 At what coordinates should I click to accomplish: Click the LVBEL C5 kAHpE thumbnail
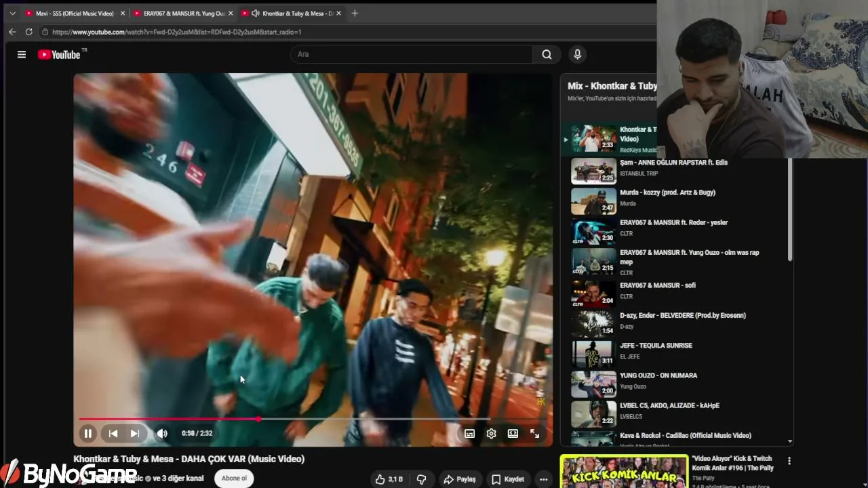[593, 413]
